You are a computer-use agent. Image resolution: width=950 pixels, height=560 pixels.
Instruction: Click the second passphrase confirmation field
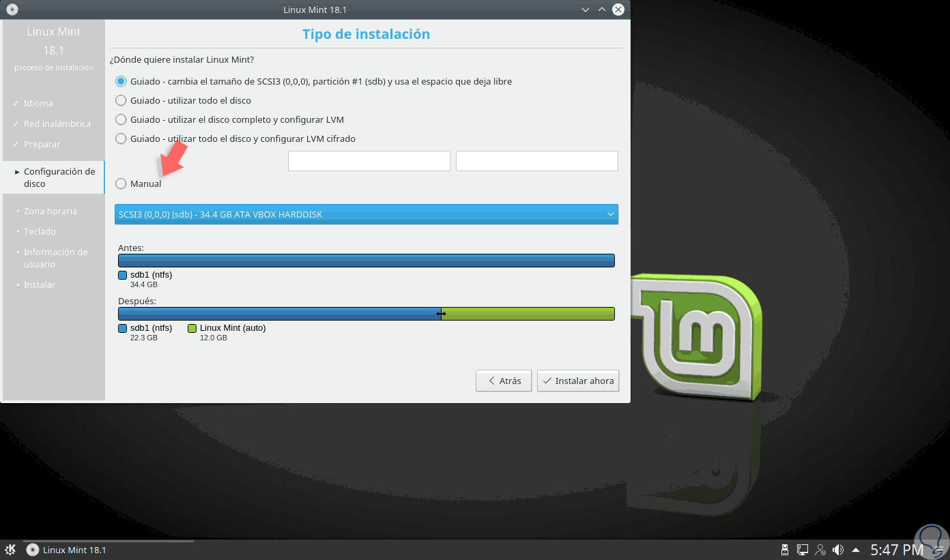537,161
